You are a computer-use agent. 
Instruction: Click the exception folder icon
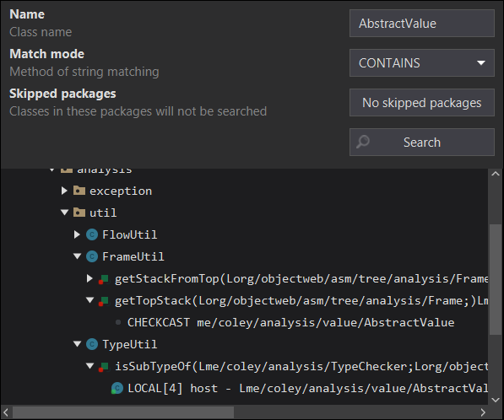[79, 191]
